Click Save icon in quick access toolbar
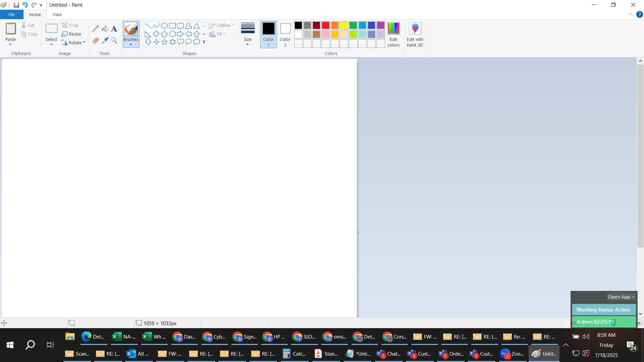644x362 pixels. 16,5
